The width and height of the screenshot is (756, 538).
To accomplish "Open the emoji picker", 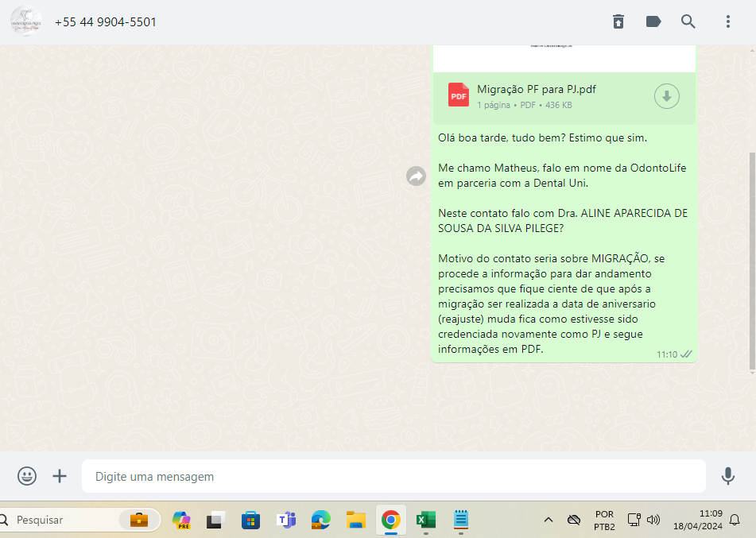I will [x=27, y=476].
